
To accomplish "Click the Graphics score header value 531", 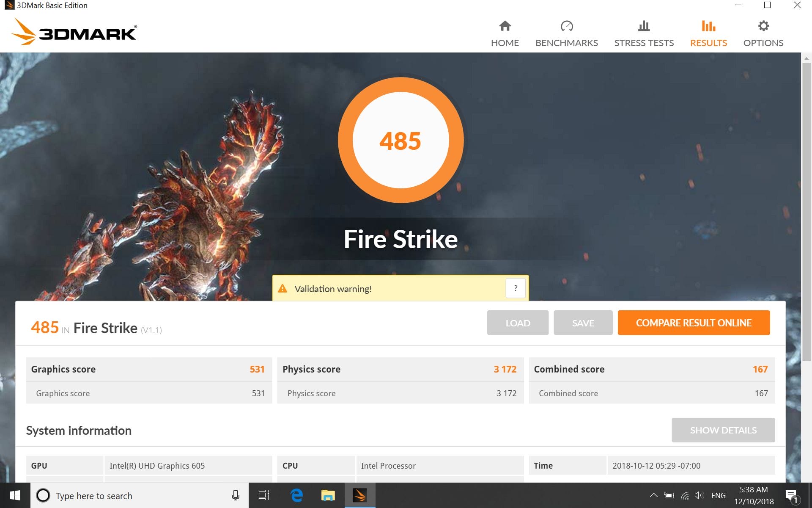I will [257, 369].
